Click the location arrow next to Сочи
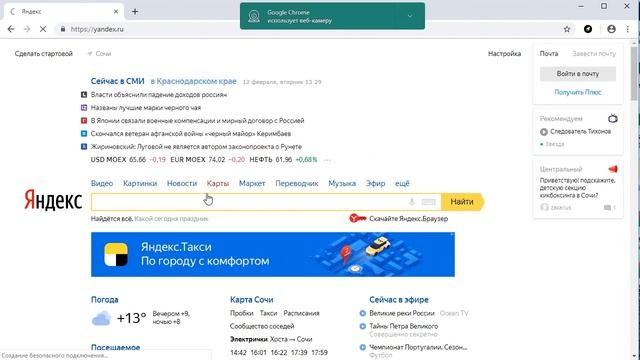The image size is (640, 360). (90, 53)
